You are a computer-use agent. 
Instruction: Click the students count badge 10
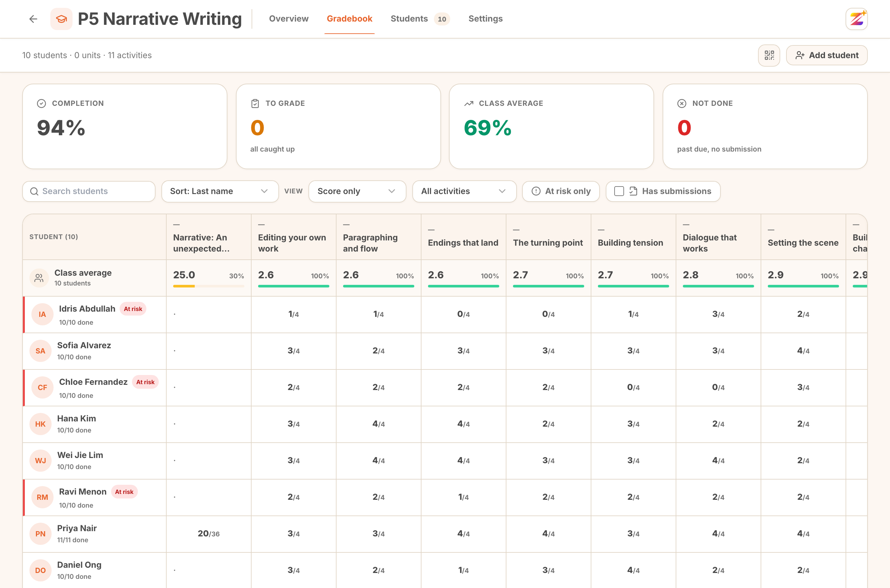[442, 19]
